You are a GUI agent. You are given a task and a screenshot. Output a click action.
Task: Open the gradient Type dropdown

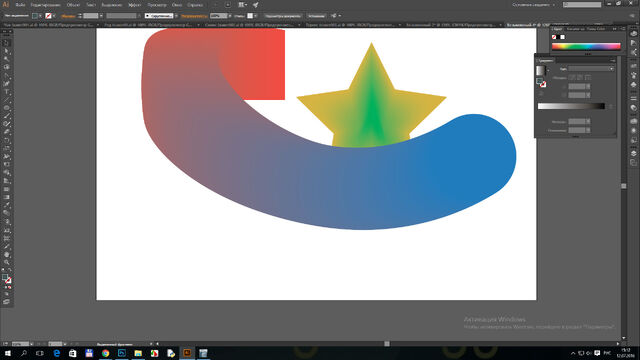[591, 69]
